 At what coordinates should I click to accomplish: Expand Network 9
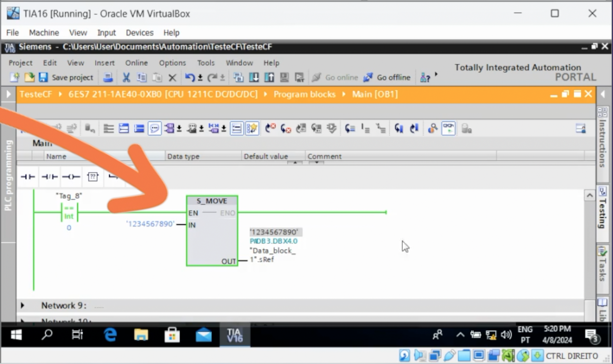point(22,305)
